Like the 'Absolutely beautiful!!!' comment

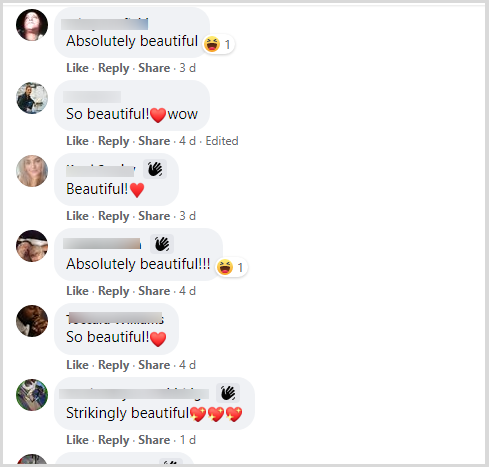click(77, 291)
